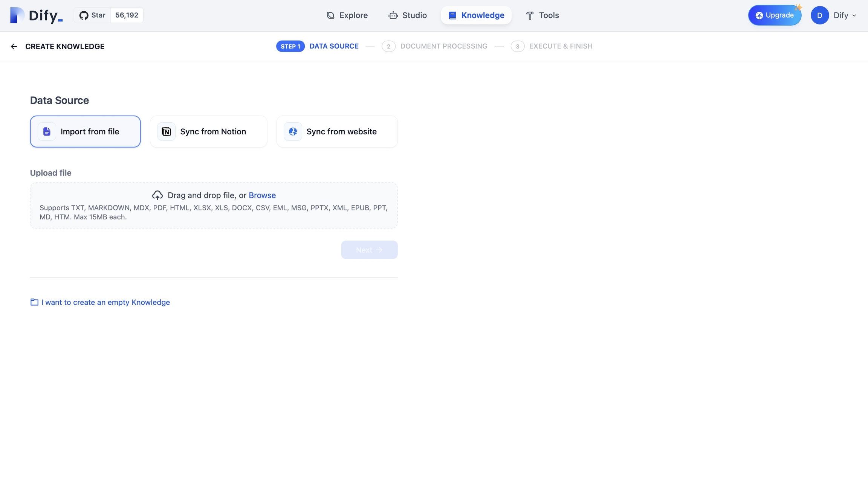Click the Notion icon
868x495 pixels.
click(166, 131)
